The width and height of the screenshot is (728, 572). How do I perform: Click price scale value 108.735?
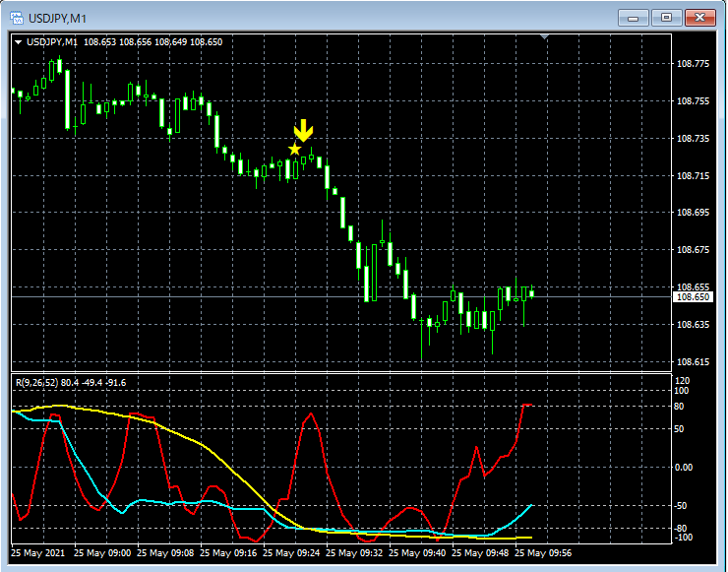click(x=694, y=139)
